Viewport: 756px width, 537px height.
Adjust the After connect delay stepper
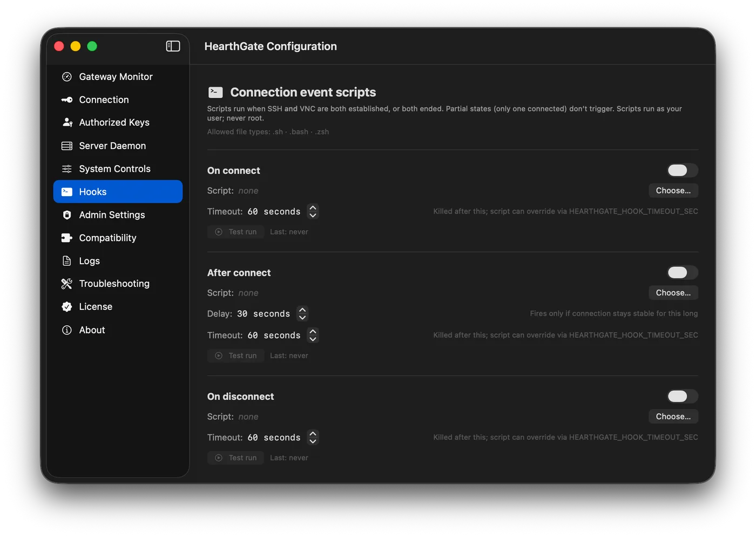coord(302,313)
